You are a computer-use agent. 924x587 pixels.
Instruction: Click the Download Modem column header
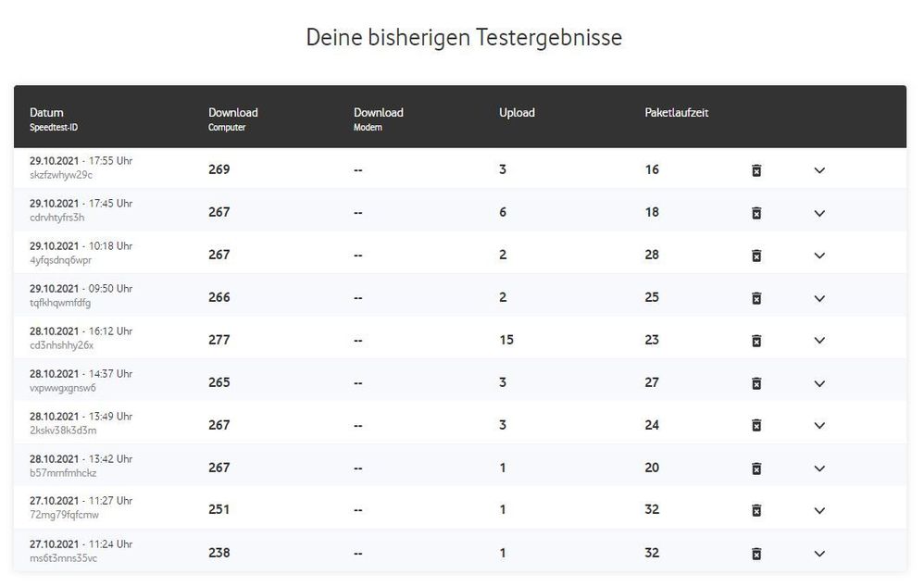(379, 119)
